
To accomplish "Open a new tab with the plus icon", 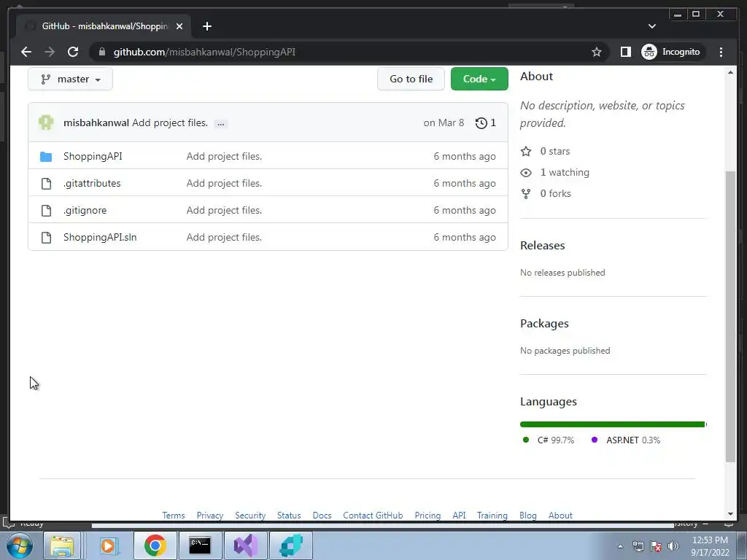I will (206, 26).
